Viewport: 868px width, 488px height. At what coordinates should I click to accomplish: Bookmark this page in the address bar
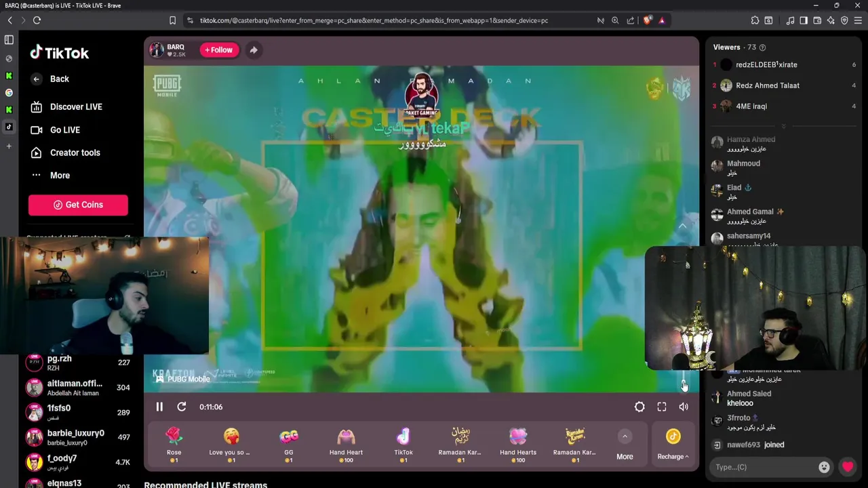172,20
